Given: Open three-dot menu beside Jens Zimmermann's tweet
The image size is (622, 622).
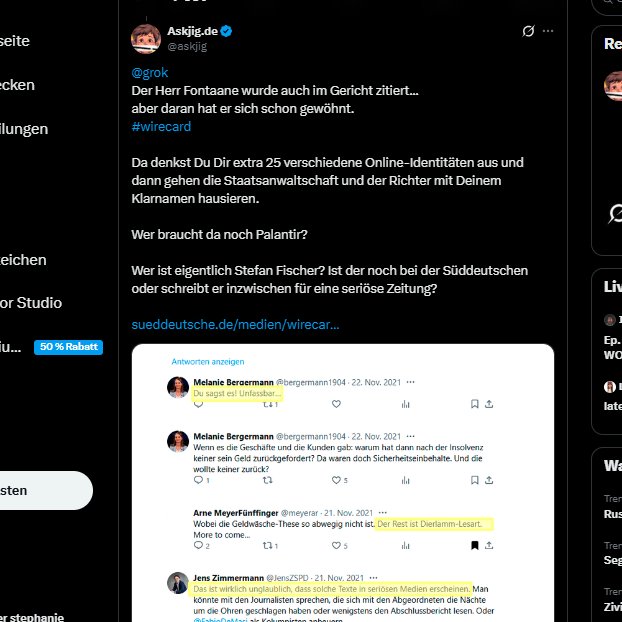Looking at the screenshot, I should click(x=373, y=578).
